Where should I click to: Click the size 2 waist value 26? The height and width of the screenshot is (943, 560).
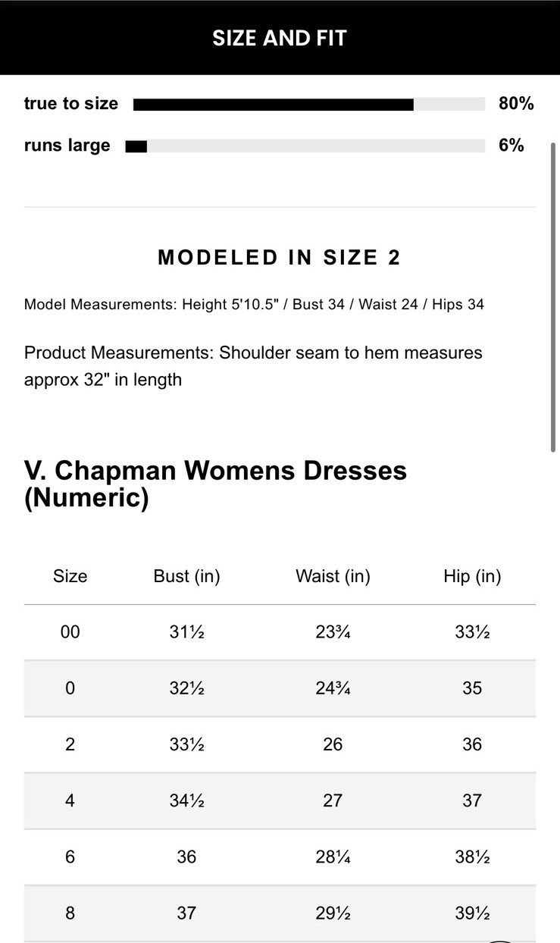coord(333,744)
